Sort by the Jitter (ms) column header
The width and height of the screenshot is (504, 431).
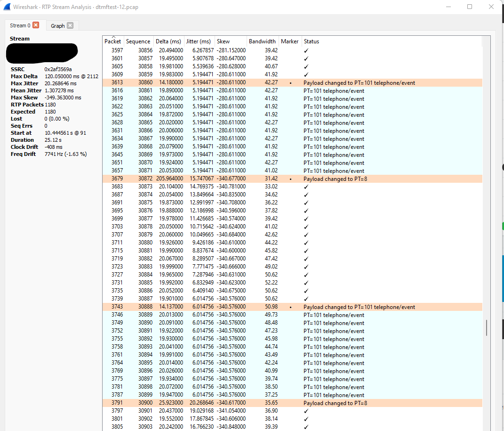click(x=198, y=41)
